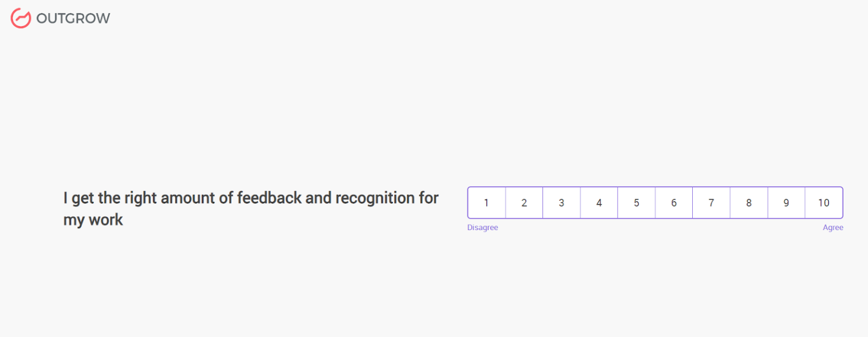Pick rating 6 on the scale
Screen dimensions: 868x337
click(x=674, y=202)
